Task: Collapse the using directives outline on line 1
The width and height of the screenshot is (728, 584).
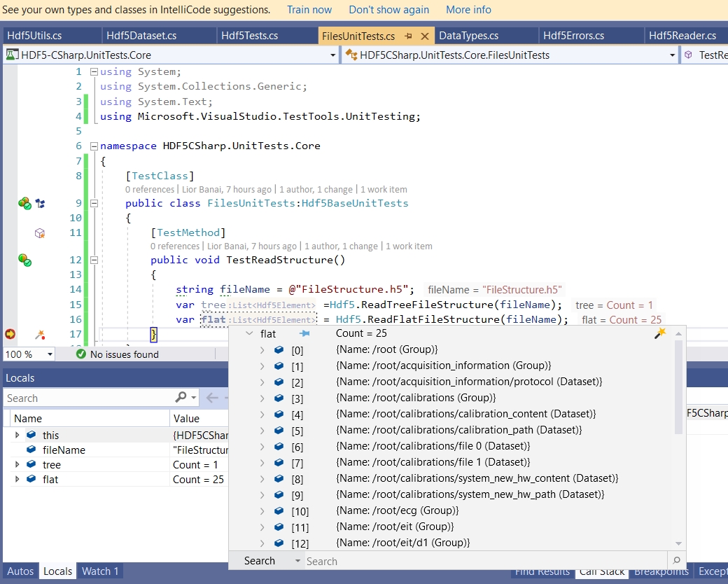Action: pos(93,71)
